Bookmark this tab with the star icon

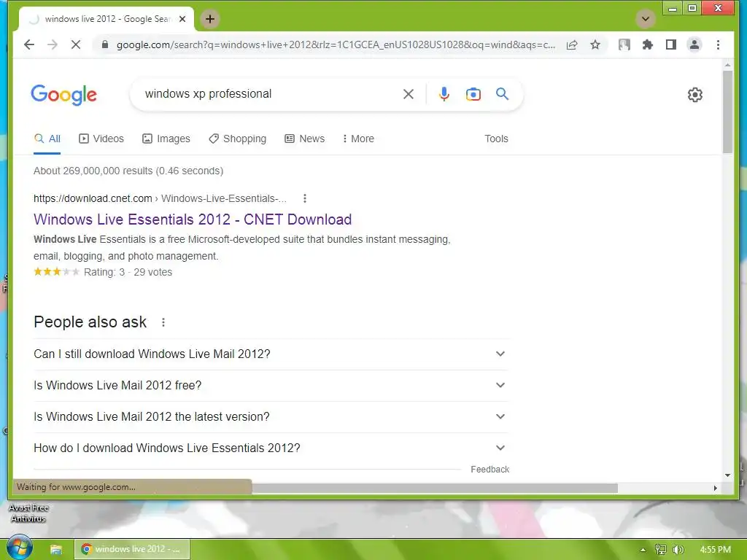coord(595,44)
